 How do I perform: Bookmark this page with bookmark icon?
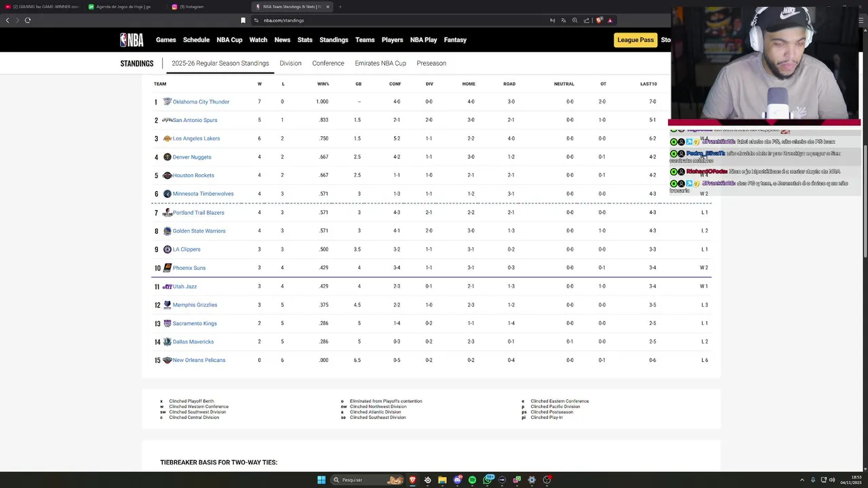(x=243, y=20)
